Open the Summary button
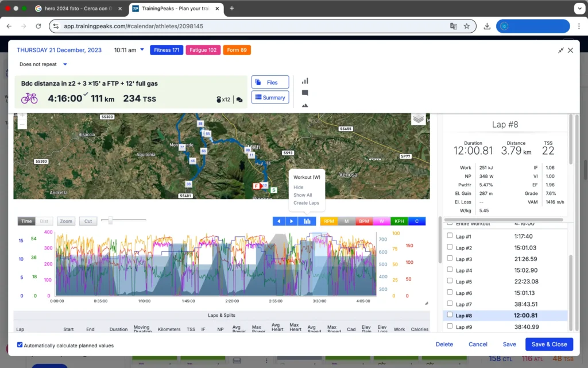This screenshot has width=588, height=368. tap(270, 98)
